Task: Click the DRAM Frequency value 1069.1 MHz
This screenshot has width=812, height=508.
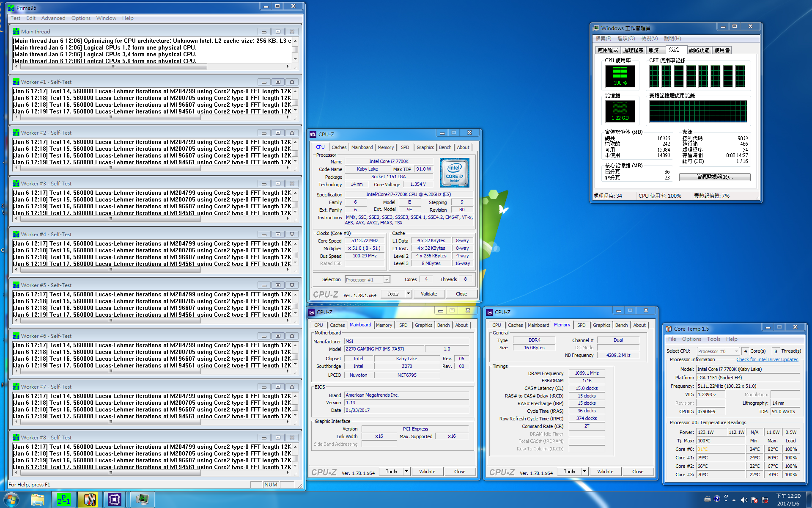Action: tap(587, 373)
